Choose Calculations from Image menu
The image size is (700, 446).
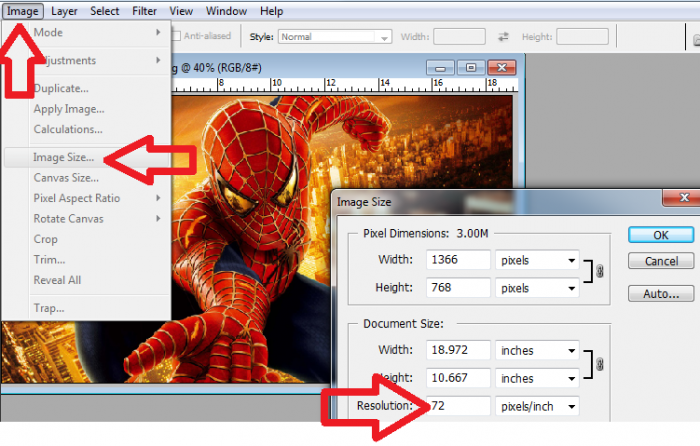tap(87, 129)
